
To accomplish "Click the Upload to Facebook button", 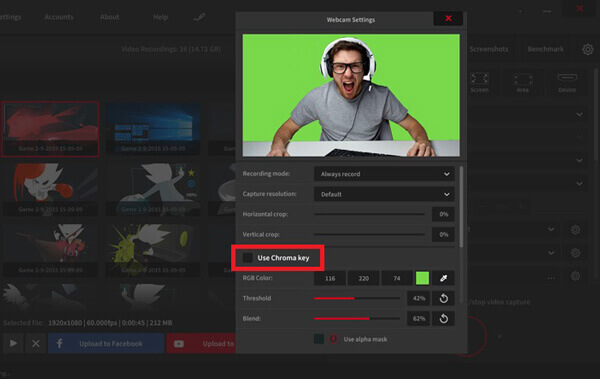I will pyautogui.click(x=106, y=343).
